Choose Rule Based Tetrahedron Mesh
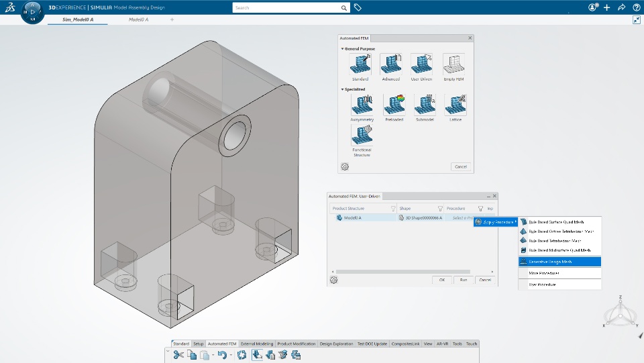The height and width of the screenshot is (363, 644). 559,241
